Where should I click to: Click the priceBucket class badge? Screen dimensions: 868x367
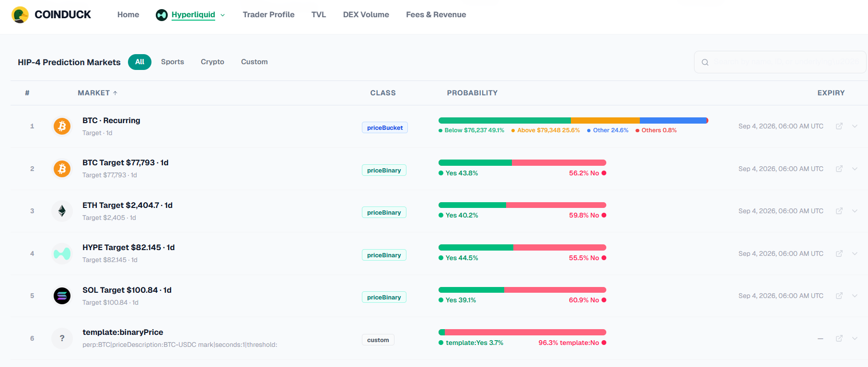point(385,128)
